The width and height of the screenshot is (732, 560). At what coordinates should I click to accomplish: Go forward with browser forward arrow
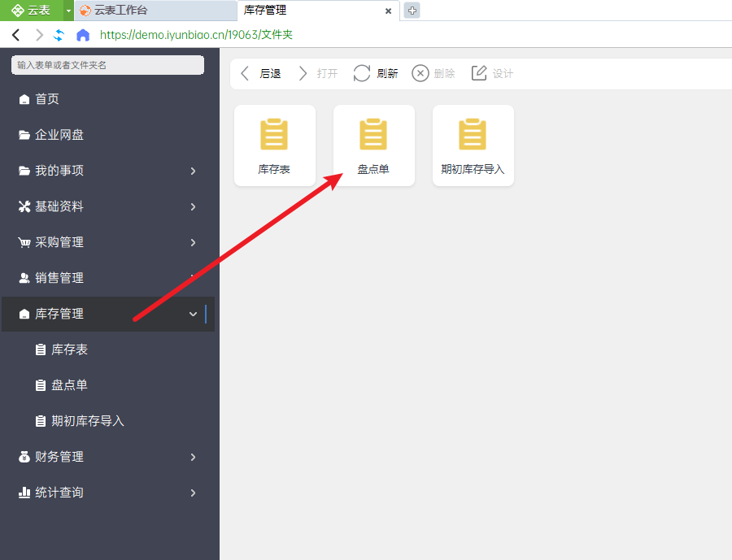coord(39,34)
